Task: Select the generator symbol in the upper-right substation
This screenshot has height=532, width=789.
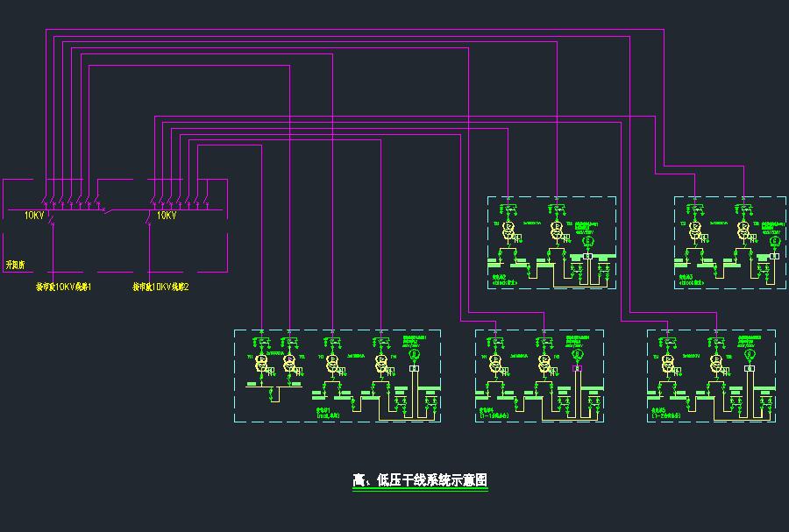Action: click(x=774, y=241)
